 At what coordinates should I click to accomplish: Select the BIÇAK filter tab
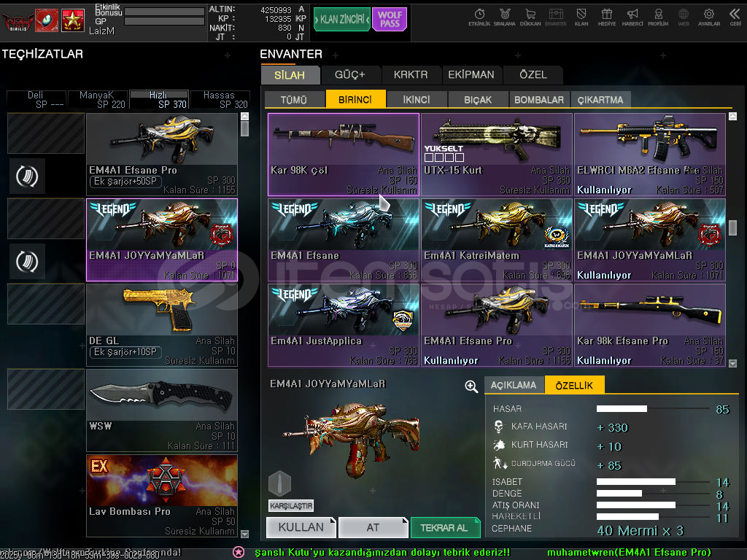click(478, 99)
